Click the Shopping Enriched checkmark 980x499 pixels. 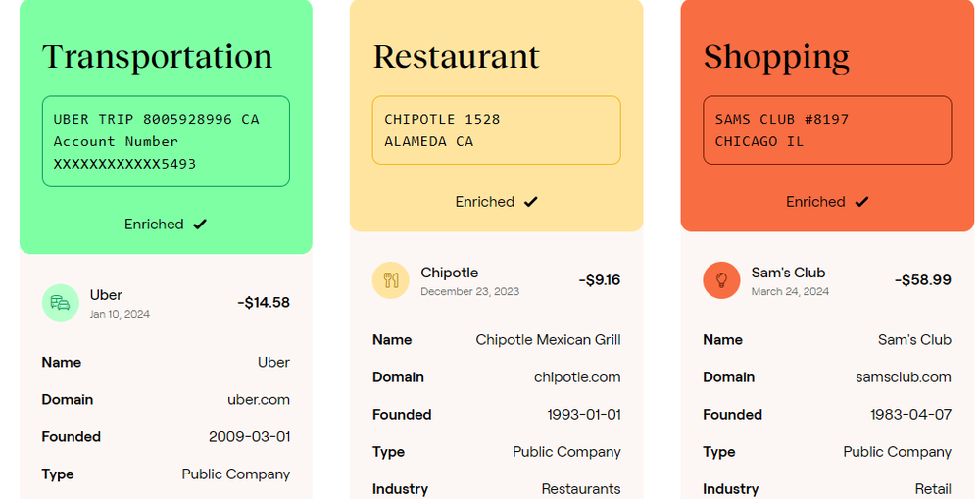pyautogui.click(x=861, y=201)
